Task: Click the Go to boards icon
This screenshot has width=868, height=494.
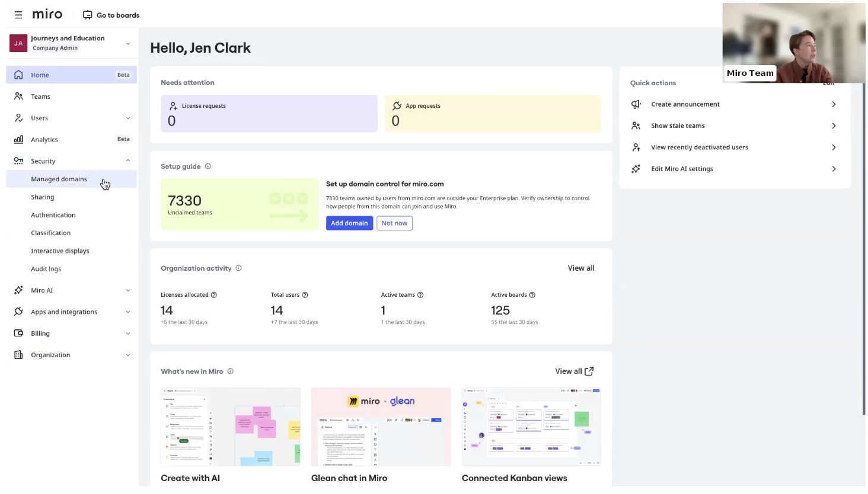Action: 88,15
